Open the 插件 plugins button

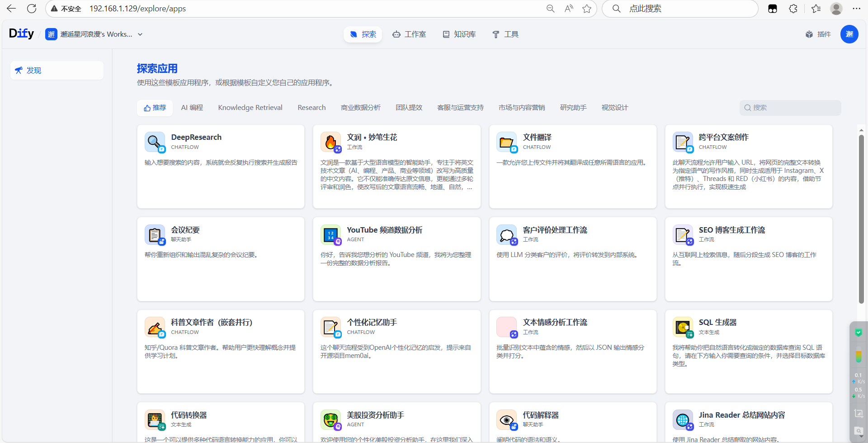[x=818, y=34]
